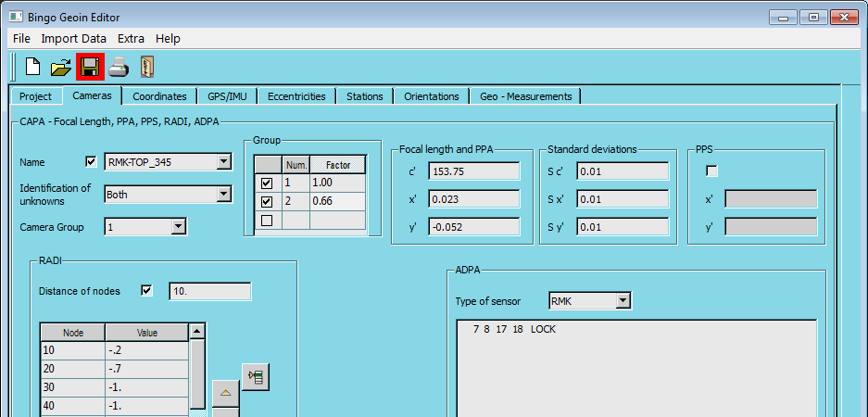The height and width of the screenshot is (417, 868).
Task: Select Factor cell 0.66
Action: coord(338,202)
